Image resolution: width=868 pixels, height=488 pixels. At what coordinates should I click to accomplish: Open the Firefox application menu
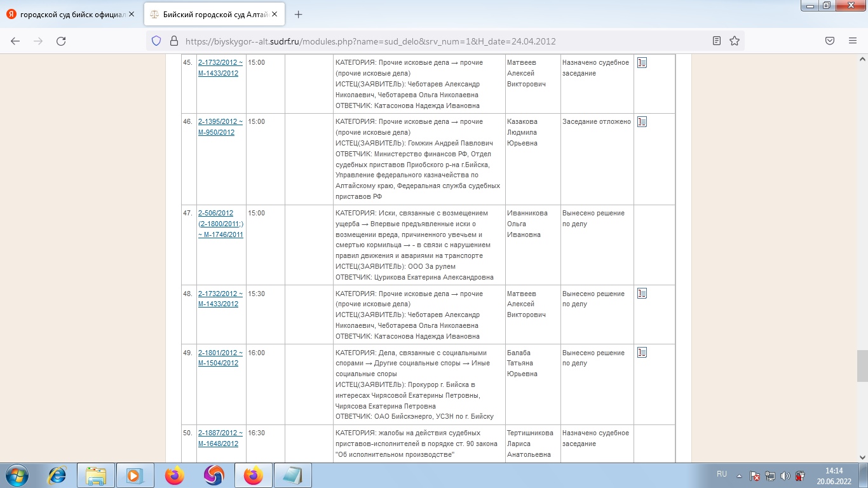click(x=853, y=39)
